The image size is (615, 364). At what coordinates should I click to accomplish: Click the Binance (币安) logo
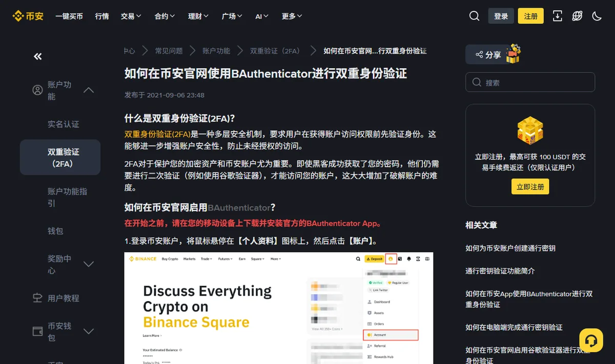click(28, 16)
